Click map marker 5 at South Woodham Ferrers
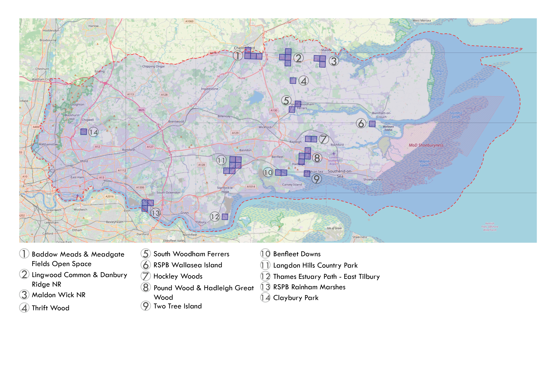 click(x=286, y=101)
